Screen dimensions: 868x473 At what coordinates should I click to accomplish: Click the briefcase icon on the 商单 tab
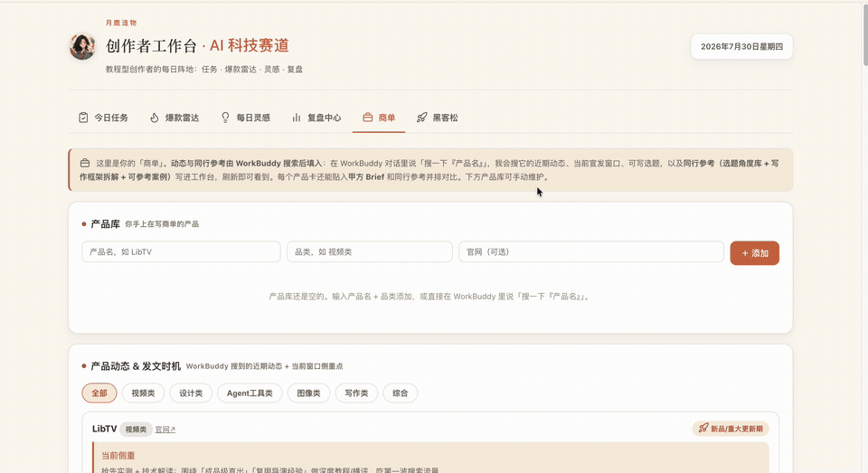(x=368, y=118)
